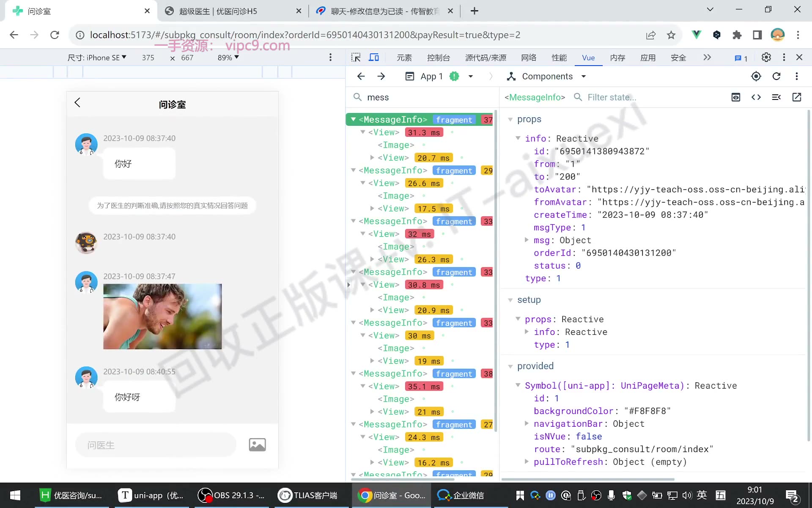Viewport: 812px width, 508px height.
Task: Click show render code brackets icon
Action: [756, 97]
